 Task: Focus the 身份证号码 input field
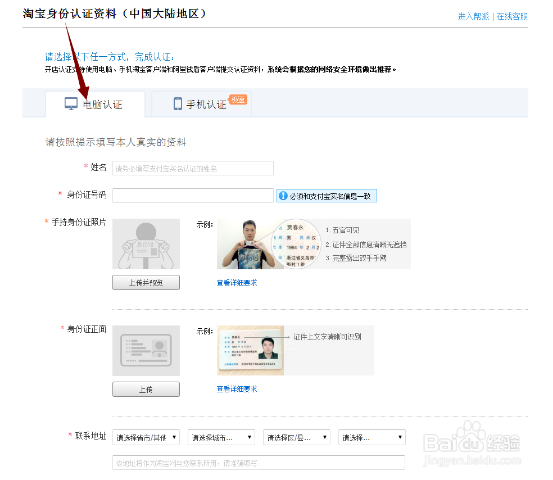coord(193,195)
